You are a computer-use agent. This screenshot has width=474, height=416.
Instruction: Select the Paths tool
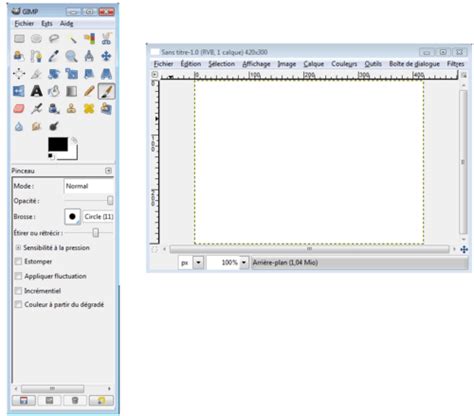[36, 56]
